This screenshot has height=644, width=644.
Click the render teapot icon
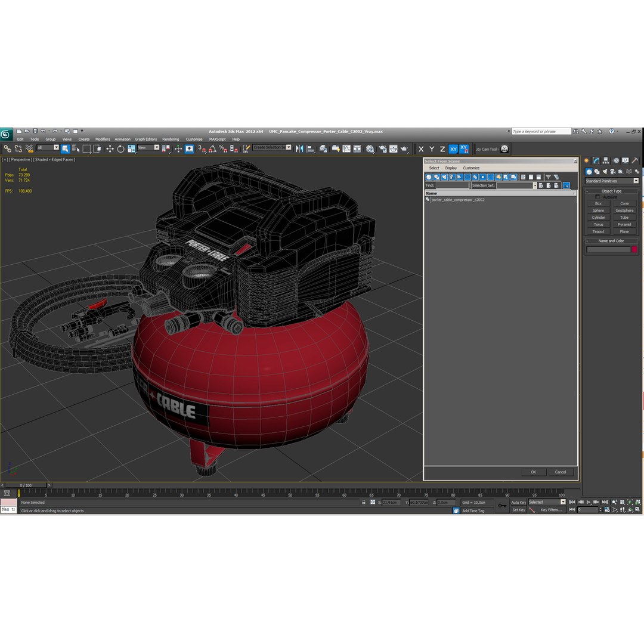pos(404,148)
